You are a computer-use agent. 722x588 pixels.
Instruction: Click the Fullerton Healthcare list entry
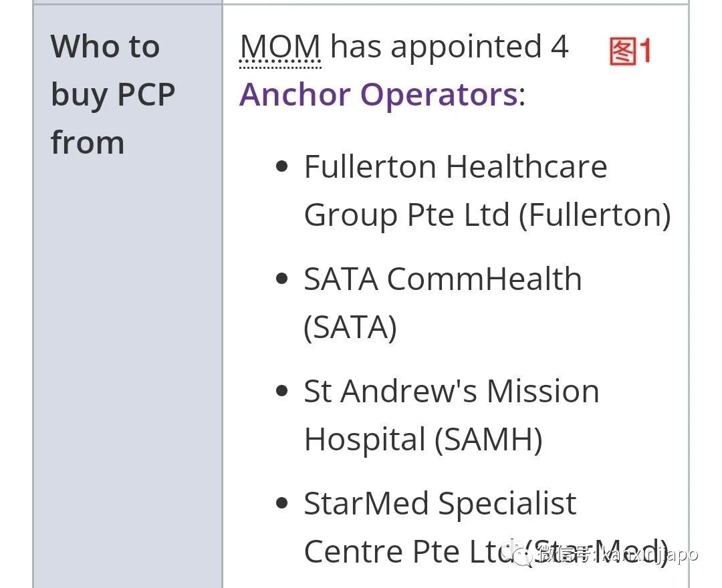(x=455, y=166)
